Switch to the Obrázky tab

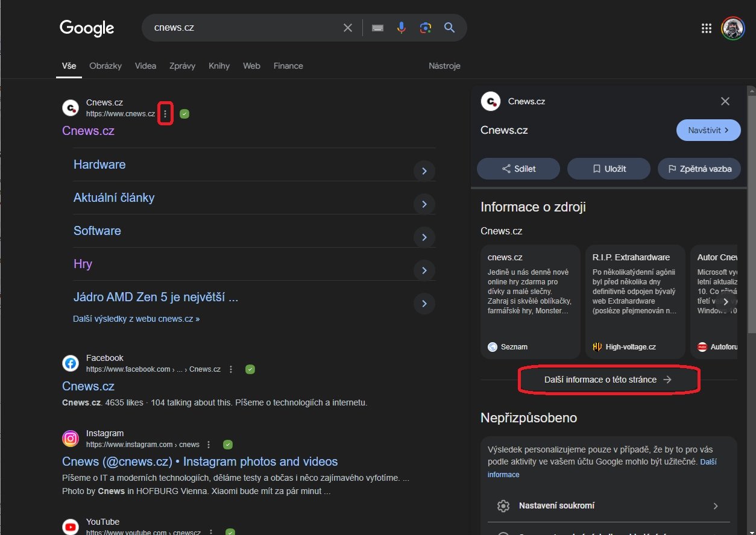click(x=106, y=66)
